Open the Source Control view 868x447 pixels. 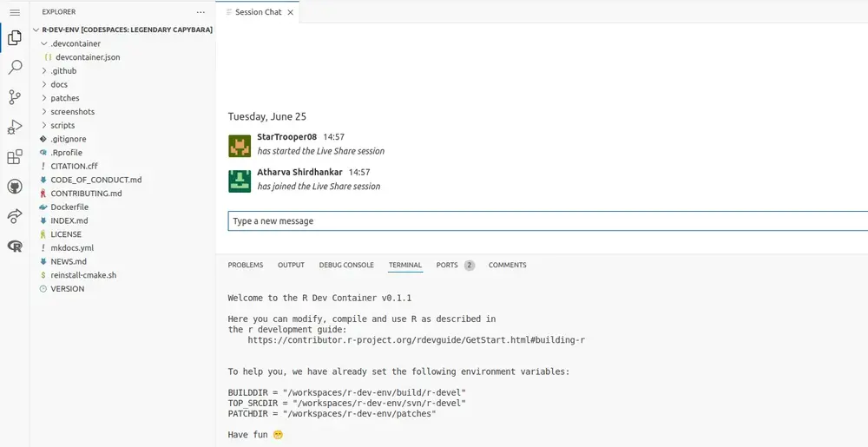click(x=15, y=97)
